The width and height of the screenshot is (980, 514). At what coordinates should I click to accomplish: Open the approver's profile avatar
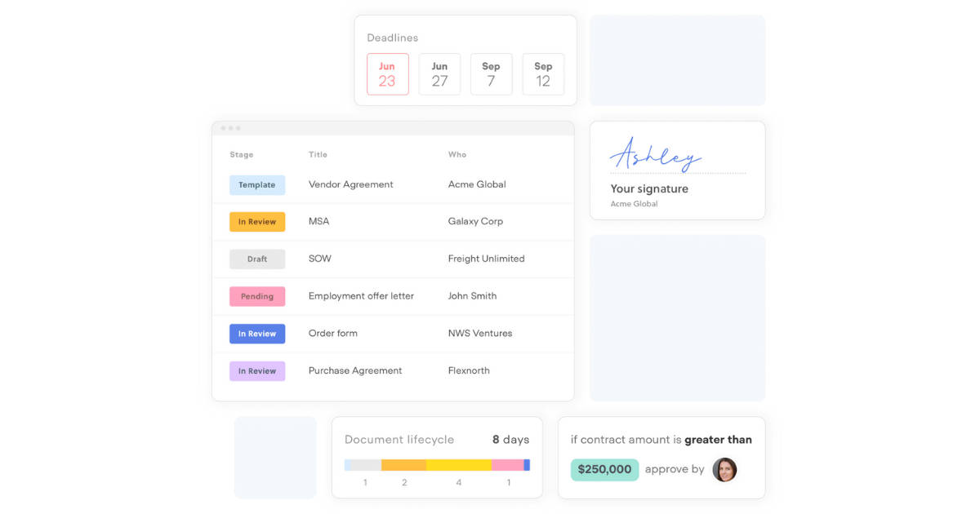[x=724, y=470]
